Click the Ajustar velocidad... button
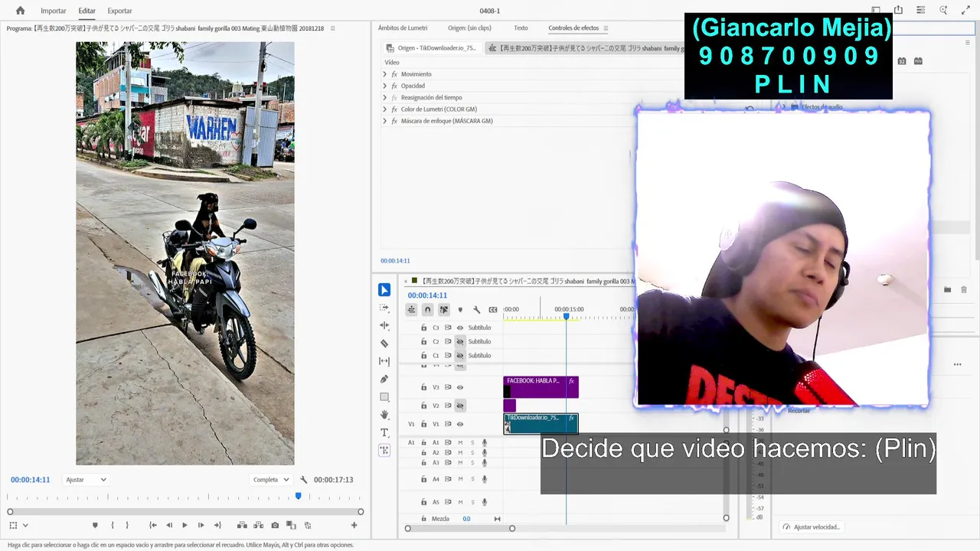 click(812, 527)
